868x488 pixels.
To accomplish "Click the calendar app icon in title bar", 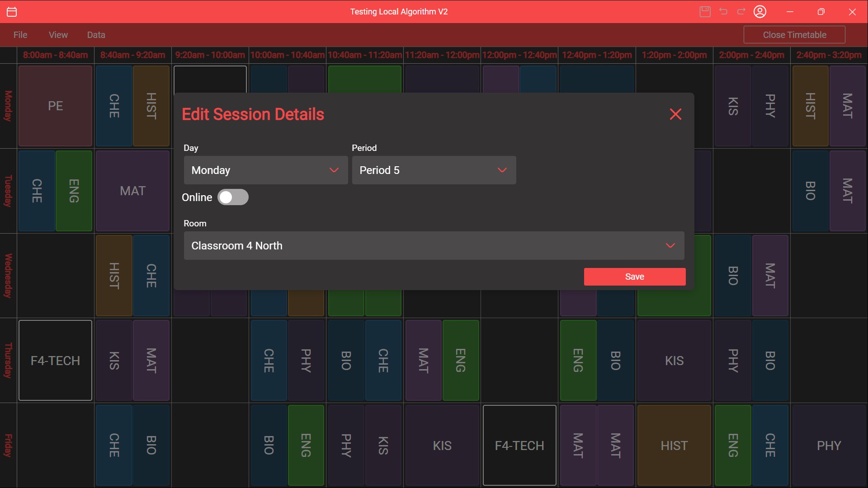I will pyautogui.click(x=12, y=12).
